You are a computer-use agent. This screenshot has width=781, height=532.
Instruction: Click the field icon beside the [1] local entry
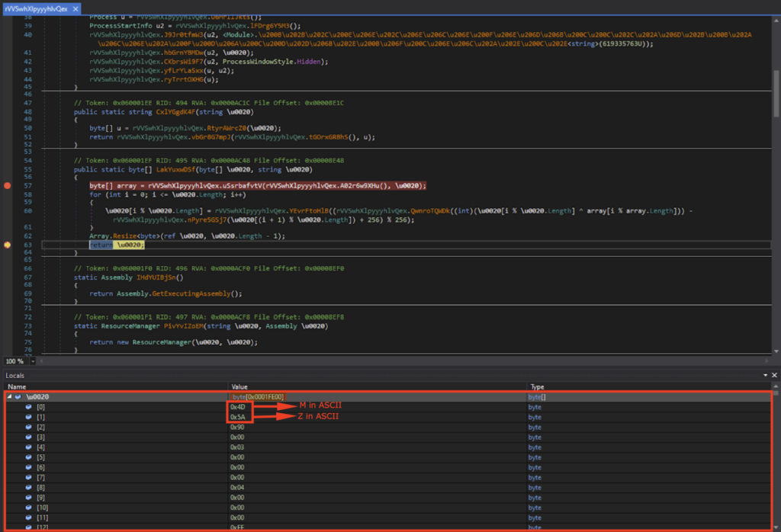tap(29, 417)
